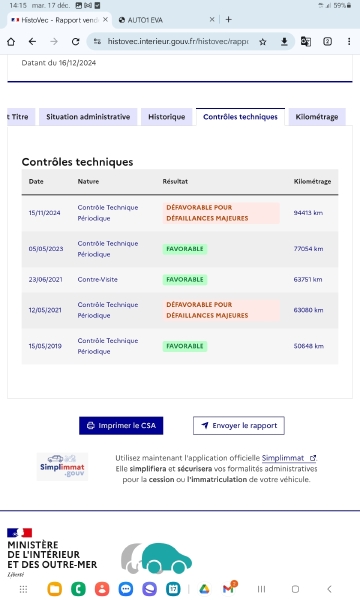Click the URL address bar
Image resolution: width=360 pixels, height=600 pixels.
coord(178,41)
